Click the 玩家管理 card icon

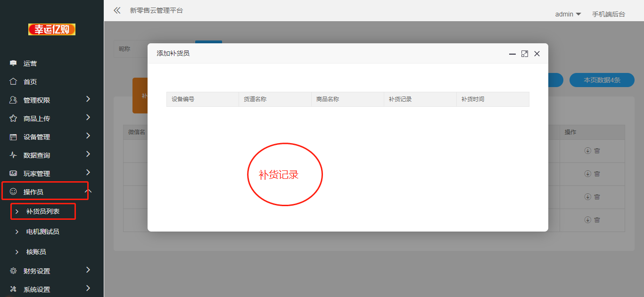tap(13, 174)
